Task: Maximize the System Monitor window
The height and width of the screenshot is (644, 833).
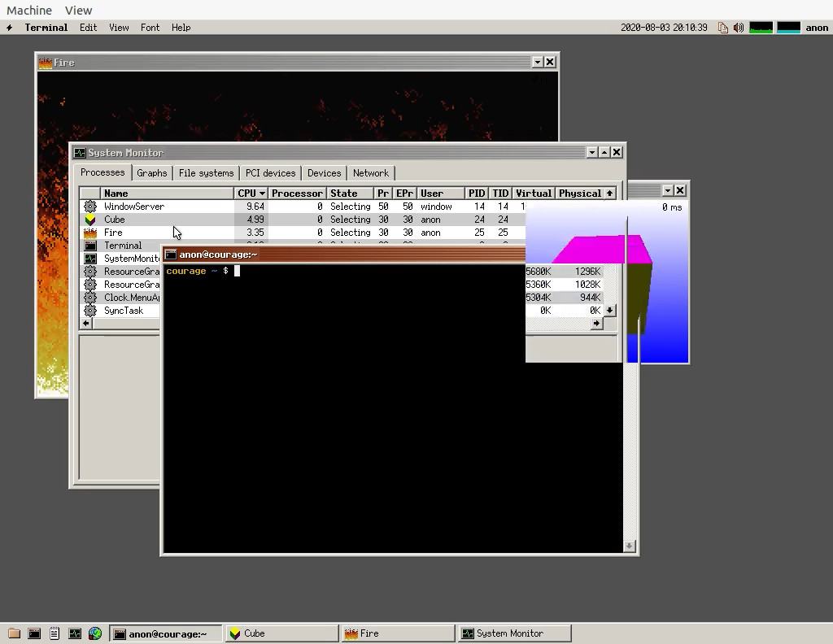Action: coord(604,152)
